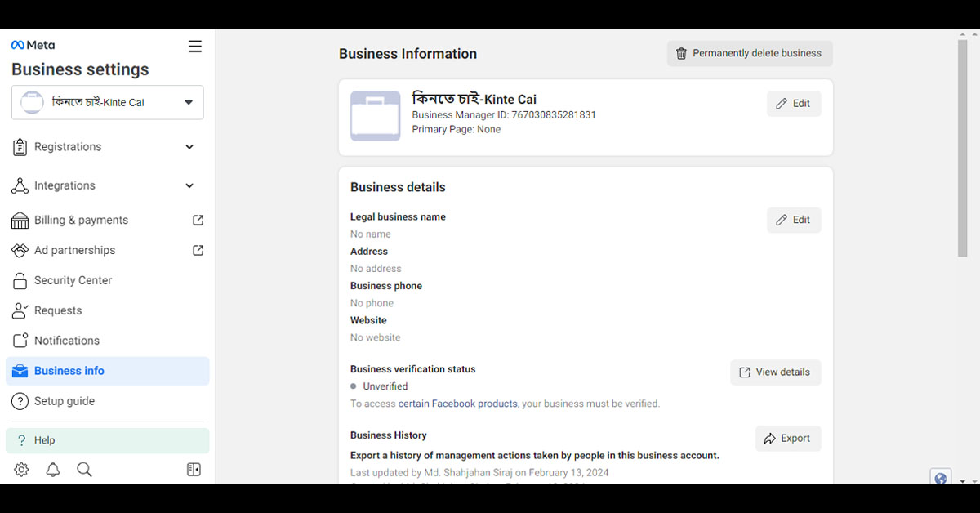980x513 pixels.
Task: Click the Meta logo
Action: (33, 46)
